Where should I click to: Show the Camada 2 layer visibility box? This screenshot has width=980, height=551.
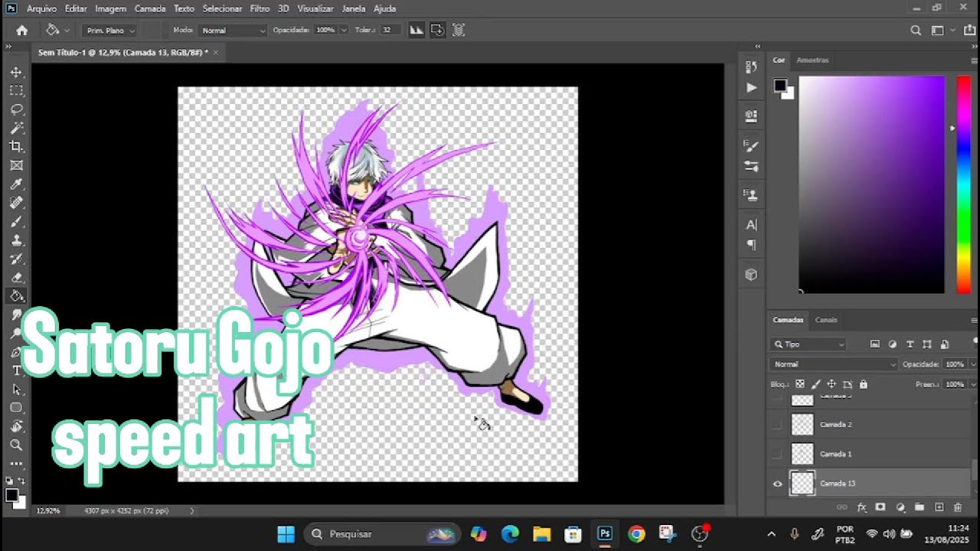coord(778,424)
